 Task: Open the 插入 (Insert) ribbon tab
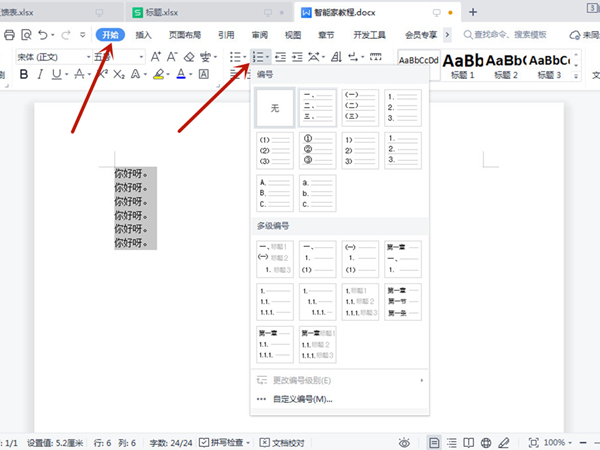pyautogui.click(x=144, y=35)
